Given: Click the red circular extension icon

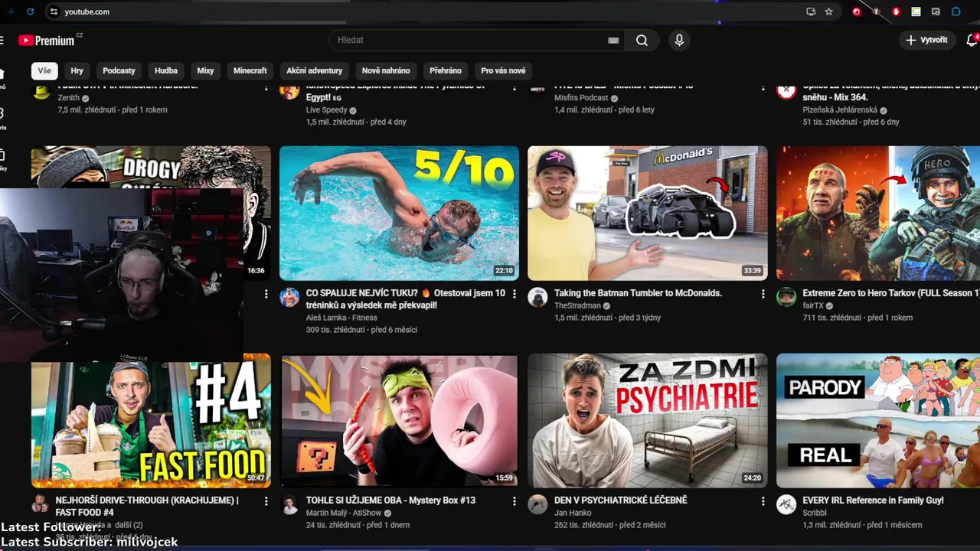Looking at the screenshot, I should 856,11.
